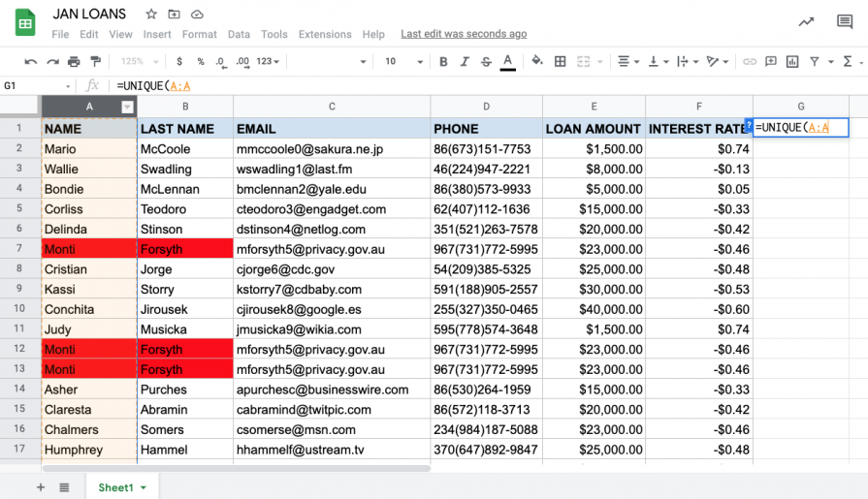The image size is (868, 499).
Task: Open functions sigma menu
Action: tap(847, 61)
